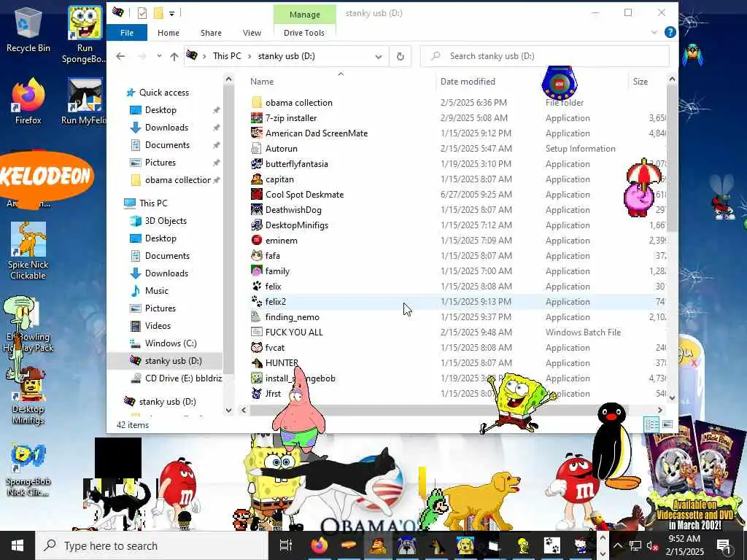Open Explorer help via the question mark icon
The height and width of the screenshot is (560, 747).
coord(670,32)
